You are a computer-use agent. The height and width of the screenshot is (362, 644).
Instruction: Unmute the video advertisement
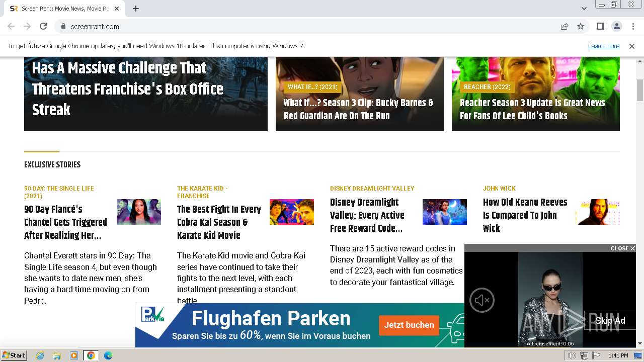coord(482,300)
